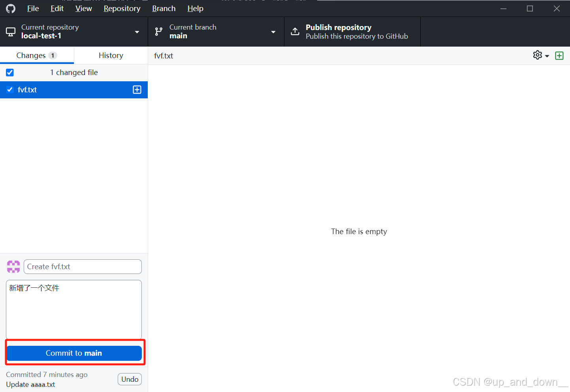
Task: Click the fvf.txt path in diff header
Action: tap(164, 56)
